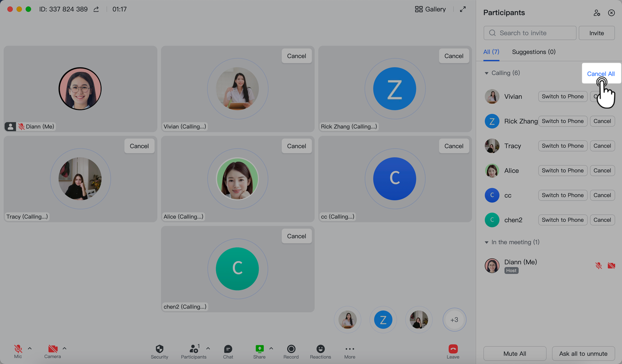The image size is (622, 364).
Task: Open the Reactions emoji icon
Action: 320,349
